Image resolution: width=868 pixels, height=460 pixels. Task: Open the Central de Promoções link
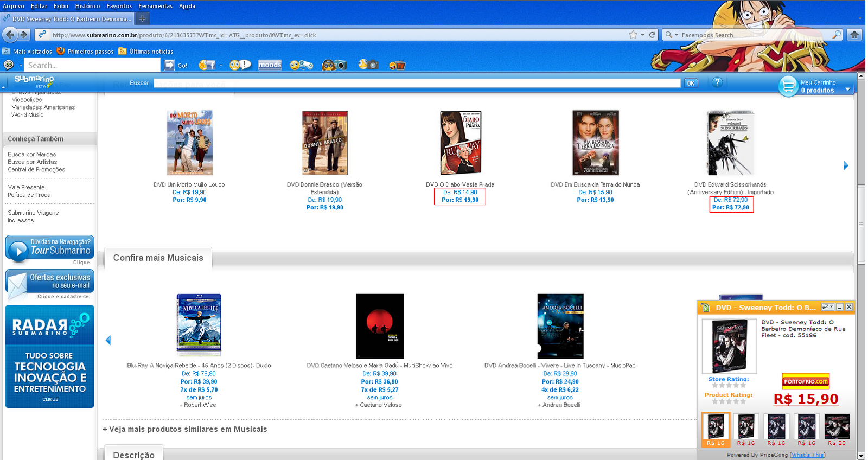36,170
